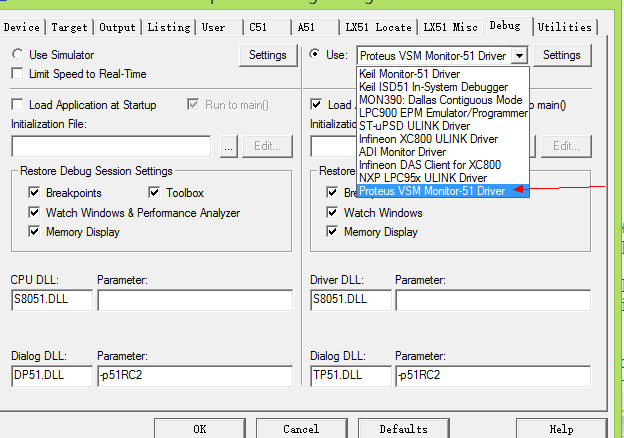Viewport: 624px width, 438px height.
Task: Choose ST-uPSD ULINK Driver
Action: tap(443, 126)
